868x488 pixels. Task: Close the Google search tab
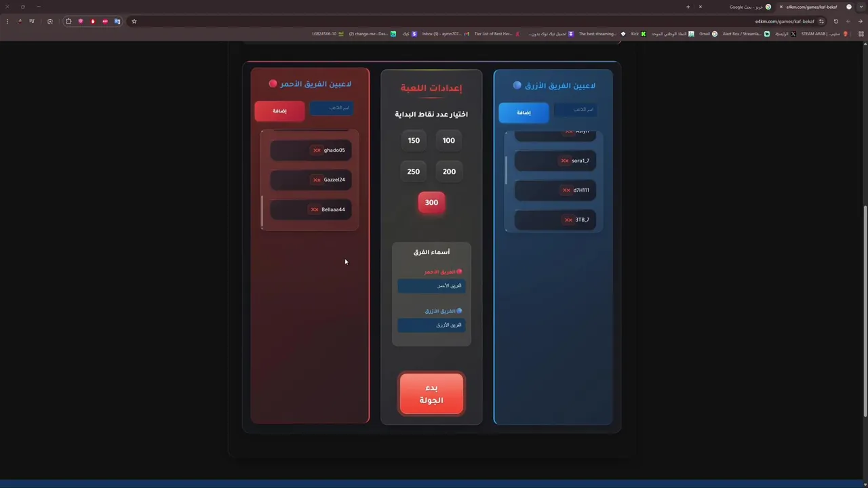(701, 7)
